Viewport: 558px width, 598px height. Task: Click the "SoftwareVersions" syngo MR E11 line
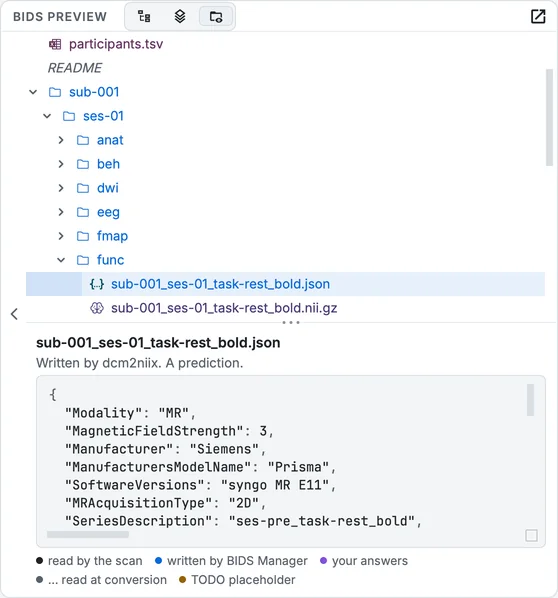pyautogui.click(x=201, y=485)
